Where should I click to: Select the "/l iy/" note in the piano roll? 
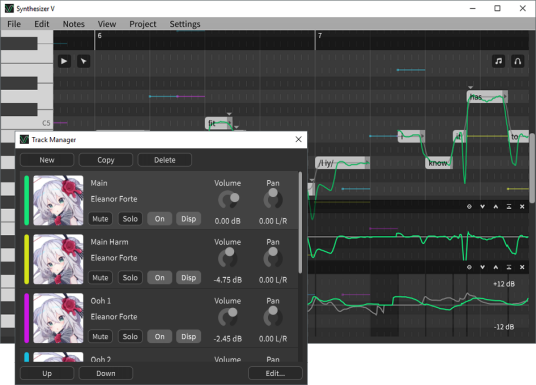coord(343,163)
